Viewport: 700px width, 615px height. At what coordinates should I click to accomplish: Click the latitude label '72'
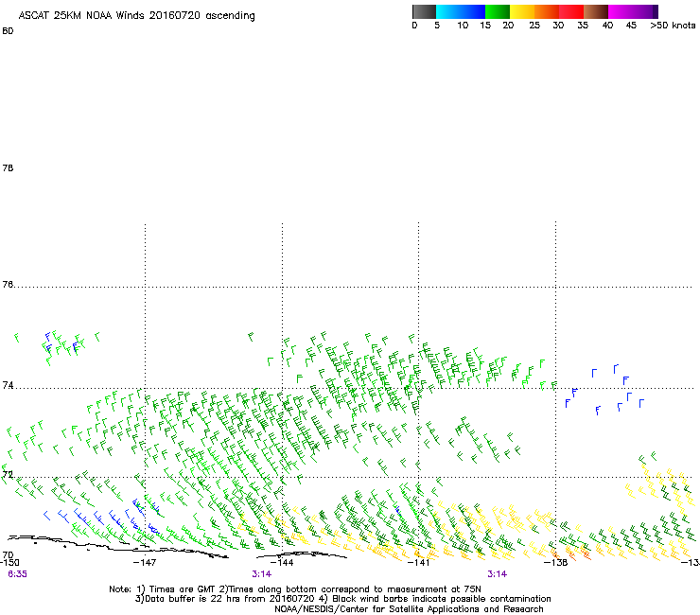point(8,474)
